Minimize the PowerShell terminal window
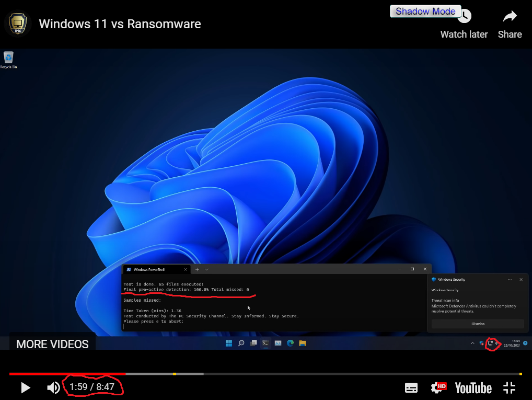The width and height of the screenshot is (532, 400). 399,269
